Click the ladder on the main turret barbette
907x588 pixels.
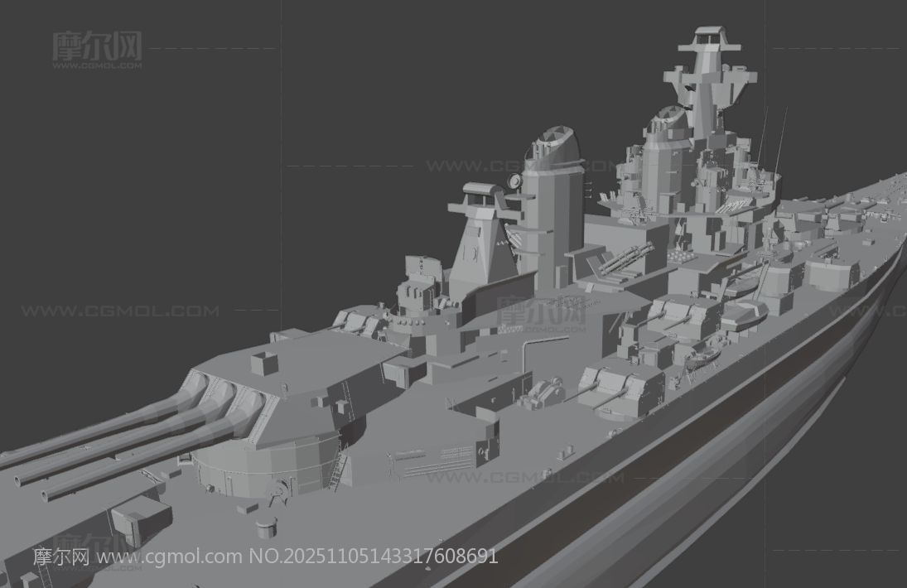[x=335, y=472]
